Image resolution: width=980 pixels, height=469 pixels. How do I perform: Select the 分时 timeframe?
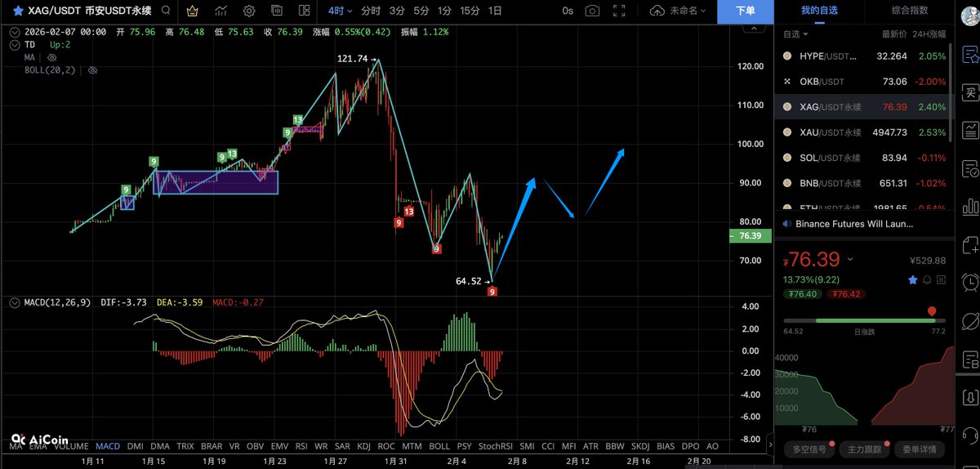click(x=370, y=11)
